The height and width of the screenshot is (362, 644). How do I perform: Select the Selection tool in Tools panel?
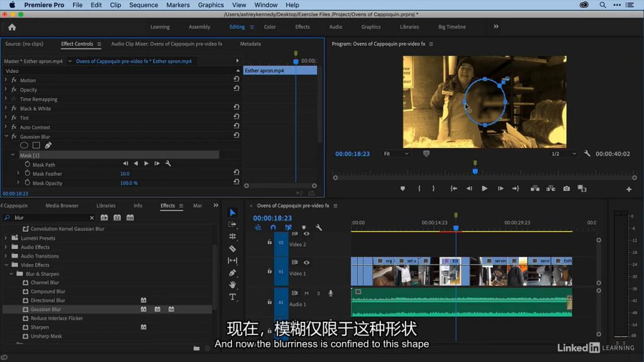point(233,212)
